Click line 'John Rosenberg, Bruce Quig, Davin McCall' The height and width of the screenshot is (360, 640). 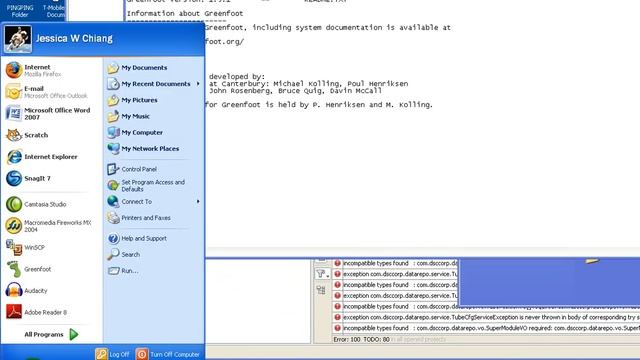[x=296, y=91]
